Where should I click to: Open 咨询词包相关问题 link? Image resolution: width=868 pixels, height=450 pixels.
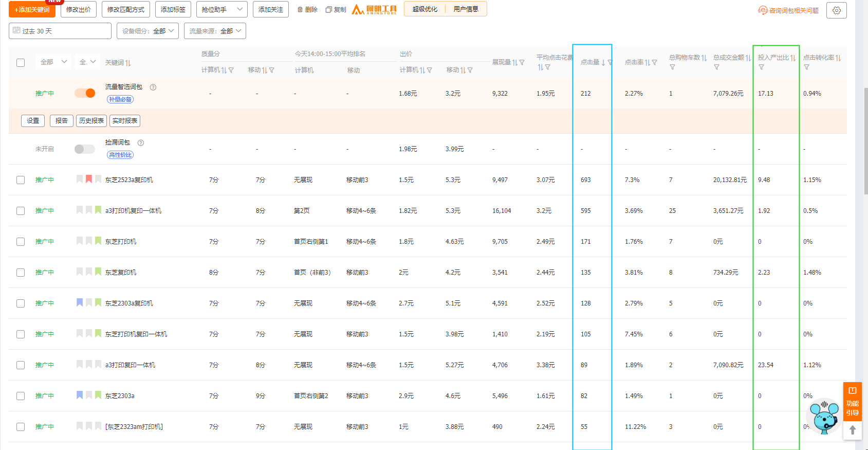(x=789, y=10)
